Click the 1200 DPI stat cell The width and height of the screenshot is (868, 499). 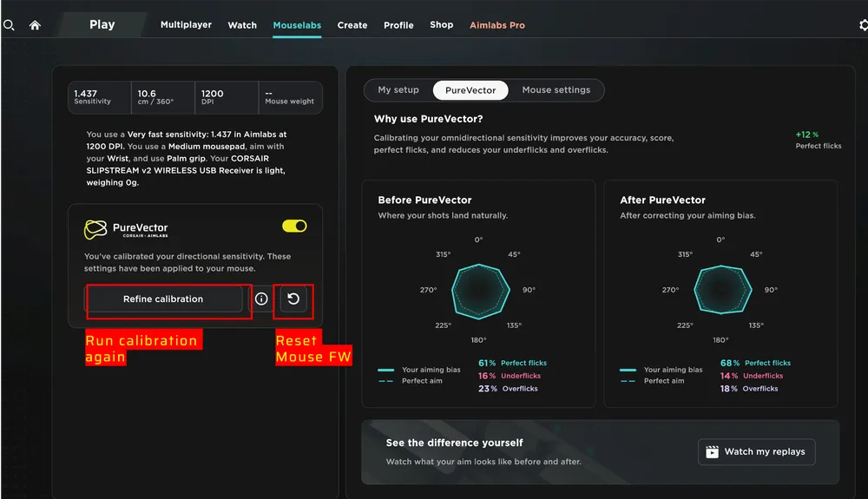227,97
